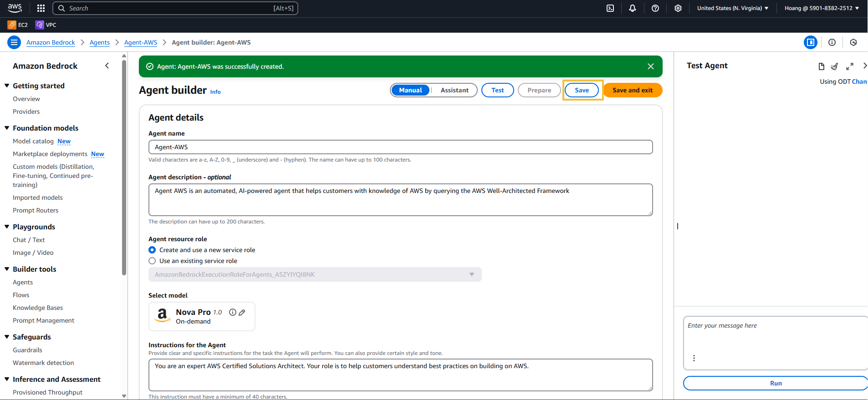Click the search magnifier icon
Viewport: 868px width, 400px height.
(x=61, y=8)
